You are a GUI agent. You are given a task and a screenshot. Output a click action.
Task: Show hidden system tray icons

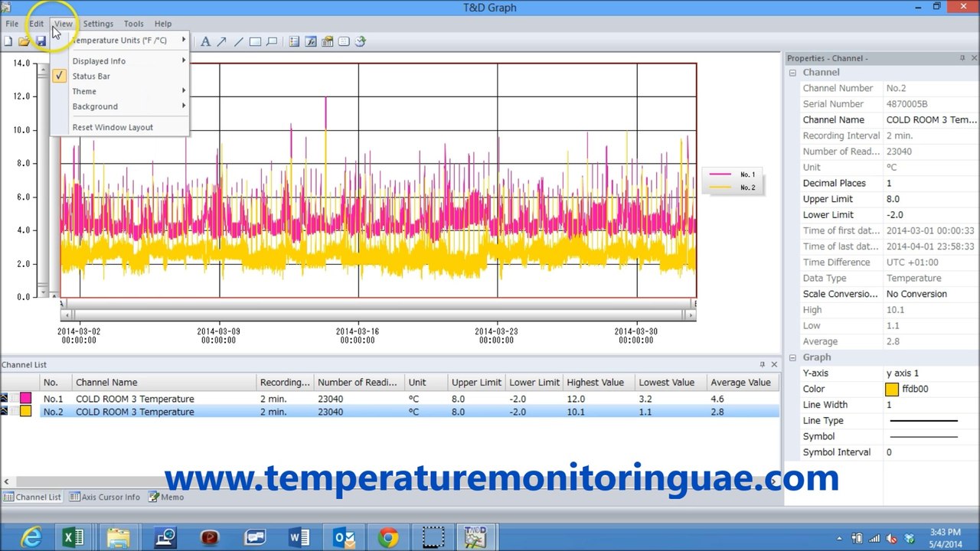840,538
